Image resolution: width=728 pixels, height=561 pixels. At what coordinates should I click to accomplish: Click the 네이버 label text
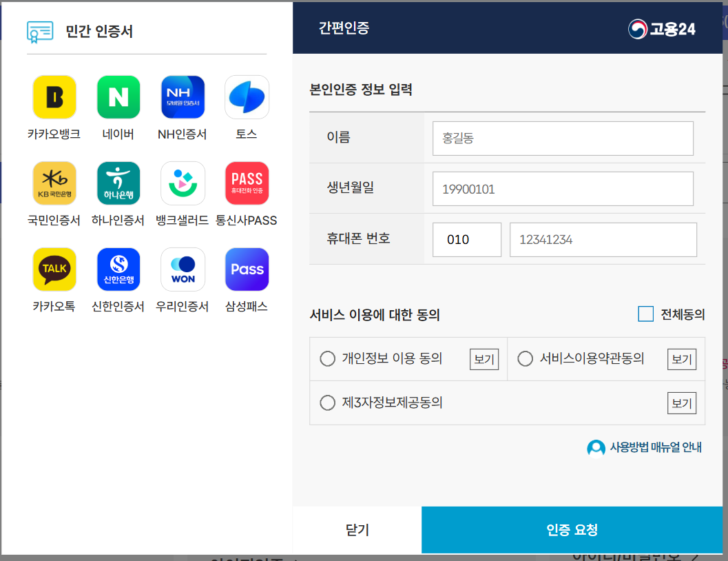pos(118,134)
